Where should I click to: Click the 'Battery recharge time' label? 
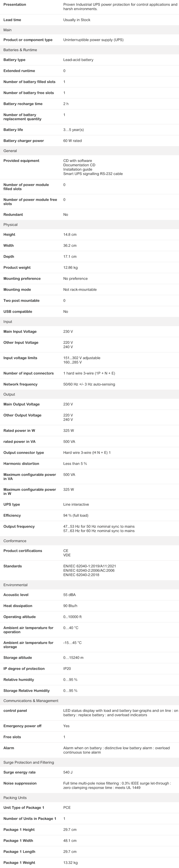tap(23, 104)
